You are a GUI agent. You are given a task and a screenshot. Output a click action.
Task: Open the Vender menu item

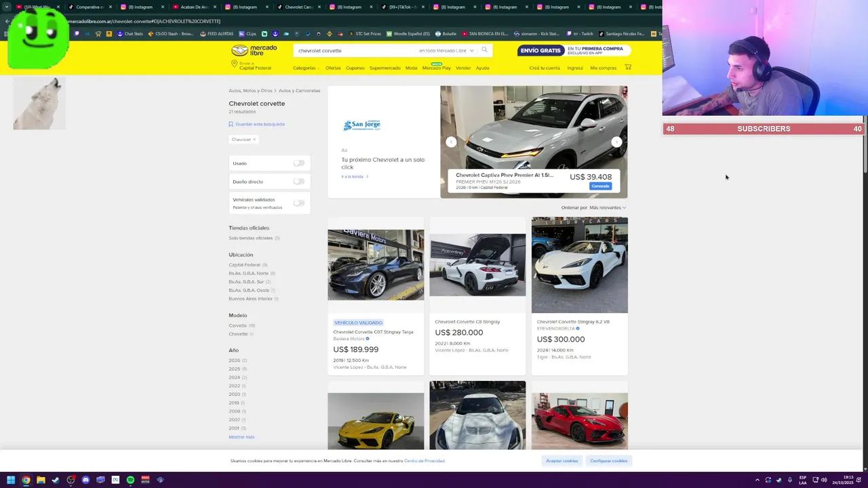[x=463, y=68]
